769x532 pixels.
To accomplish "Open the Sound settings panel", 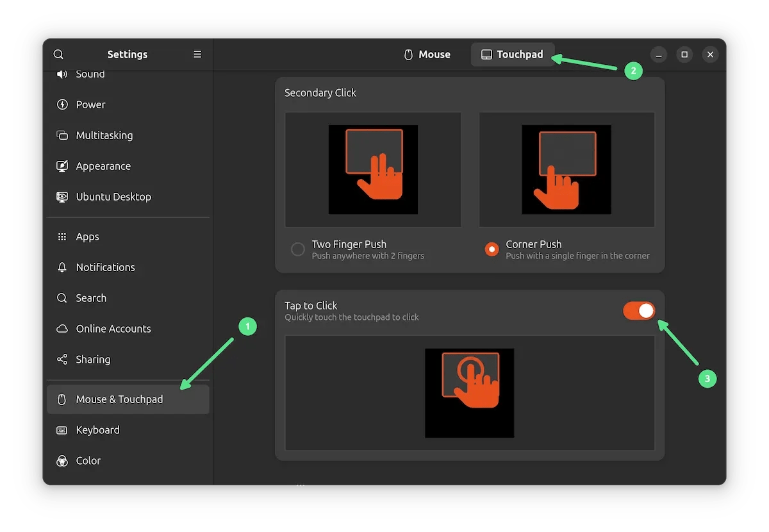I will pos(90,74).
